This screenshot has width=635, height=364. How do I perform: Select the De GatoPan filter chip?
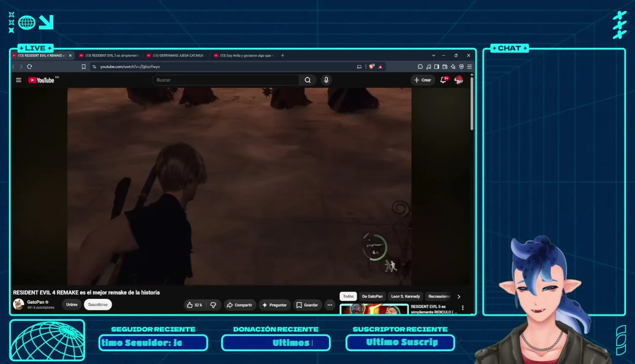tap(372, 297)
